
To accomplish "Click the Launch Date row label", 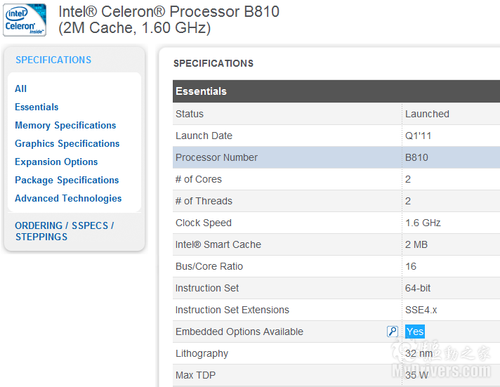I will click(204, 136).
